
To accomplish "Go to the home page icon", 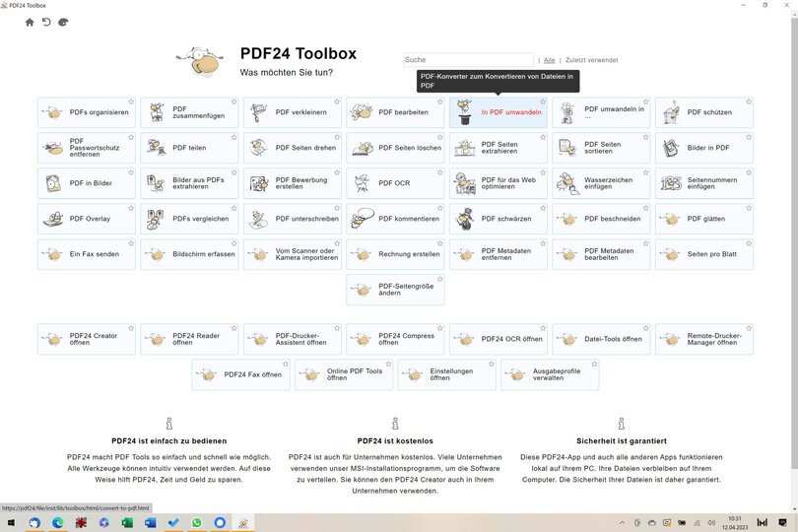I will (x=30, y=23).
